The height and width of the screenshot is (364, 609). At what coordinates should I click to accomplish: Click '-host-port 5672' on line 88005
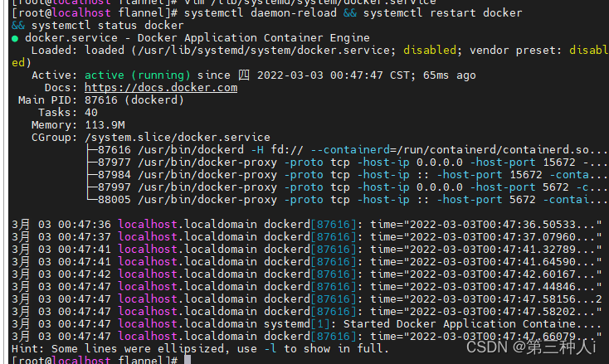point(486,200)
